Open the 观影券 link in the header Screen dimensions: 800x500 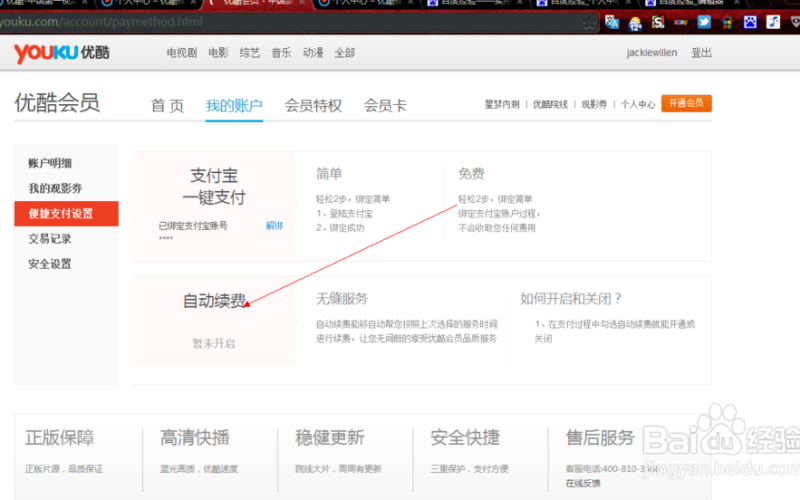coord(594,104)
